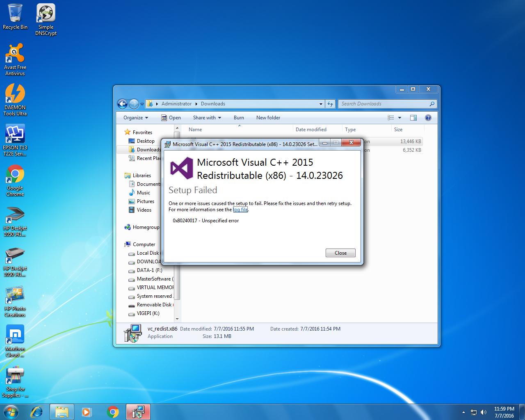
Task: Click the Search Downloads input field
Action: pyautogui.click(x=383, y=104)
